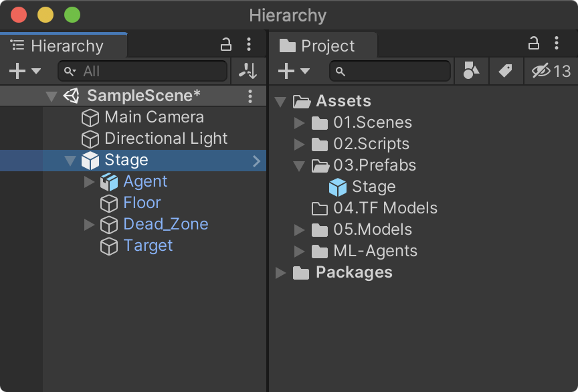Click the Project panel lock icon

533,43
